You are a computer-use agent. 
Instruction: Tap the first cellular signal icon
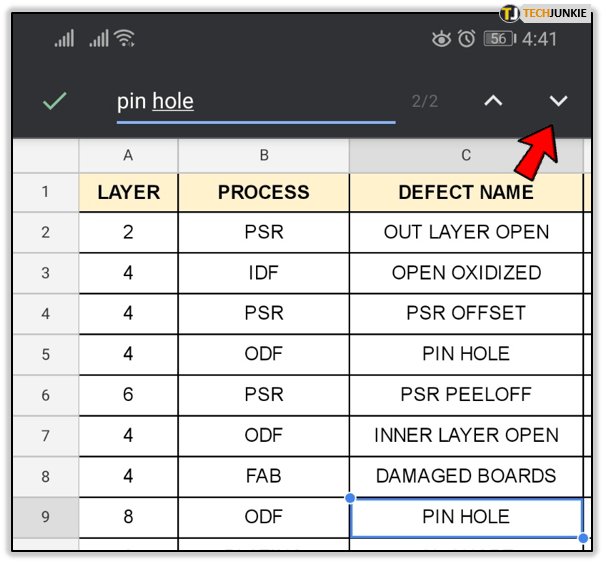point(65,39)
